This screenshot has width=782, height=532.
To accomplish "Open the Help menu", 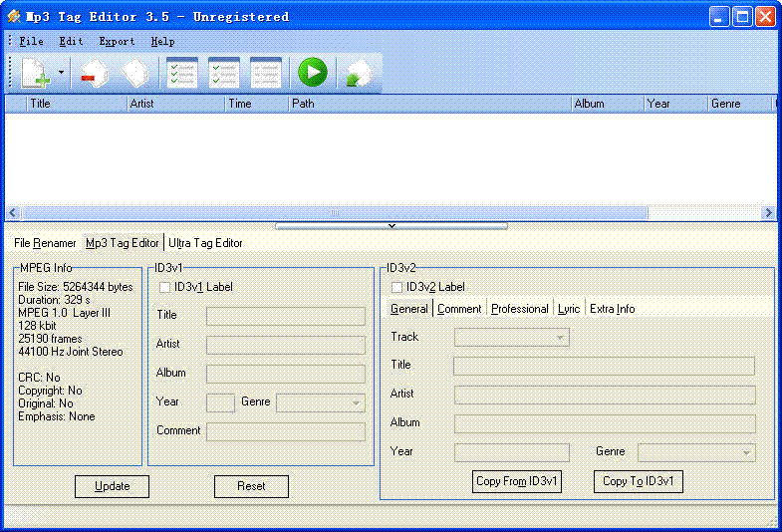I will coord(163,42).
